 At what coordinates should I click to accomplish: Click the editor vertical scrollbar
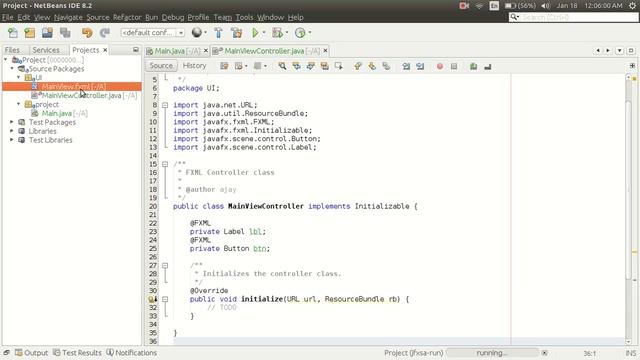click(x=629, y=208)
